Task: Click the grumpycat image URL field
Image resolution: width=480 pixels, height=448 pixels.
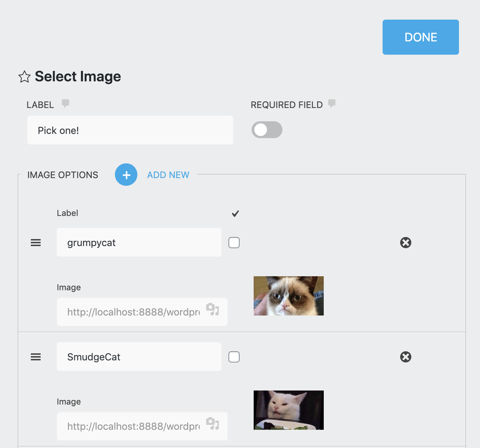Action: click(x=133, y=312)
